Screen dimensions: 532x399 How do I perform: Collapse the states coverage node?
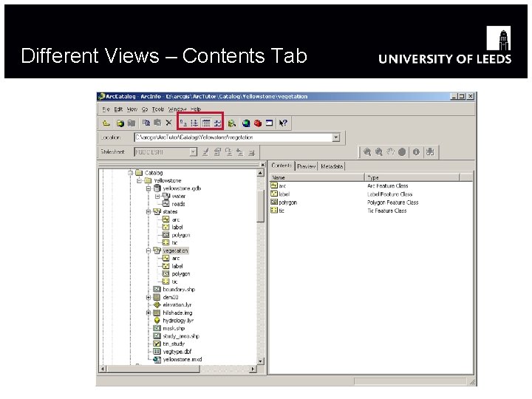pos(149,212)
